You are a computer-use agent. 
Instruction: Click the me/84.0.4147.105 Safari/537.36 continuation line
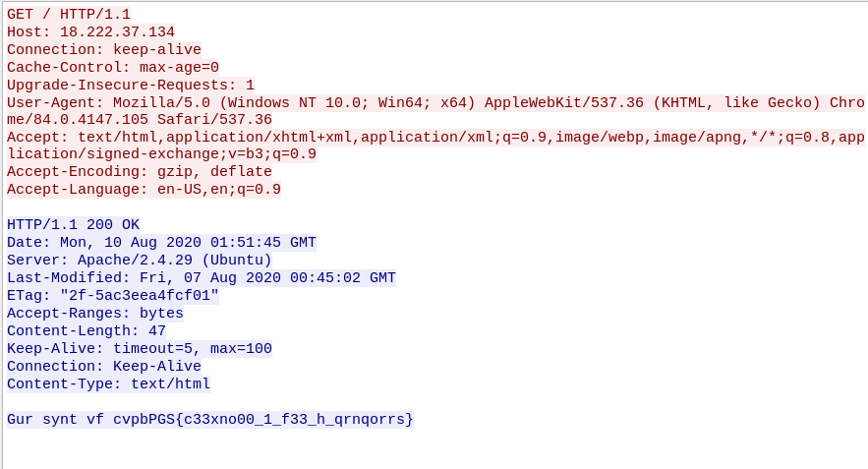pos(140,119)
